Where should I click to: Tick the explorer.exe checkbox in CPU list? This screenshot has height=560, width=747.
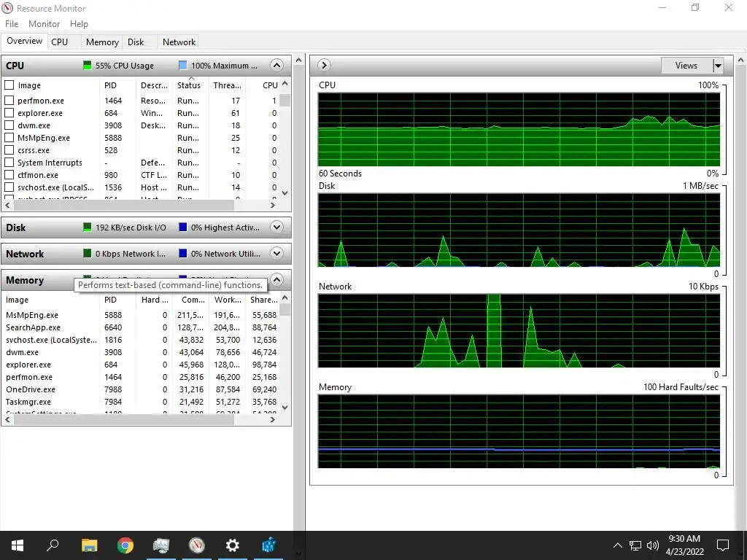point(9,113)
